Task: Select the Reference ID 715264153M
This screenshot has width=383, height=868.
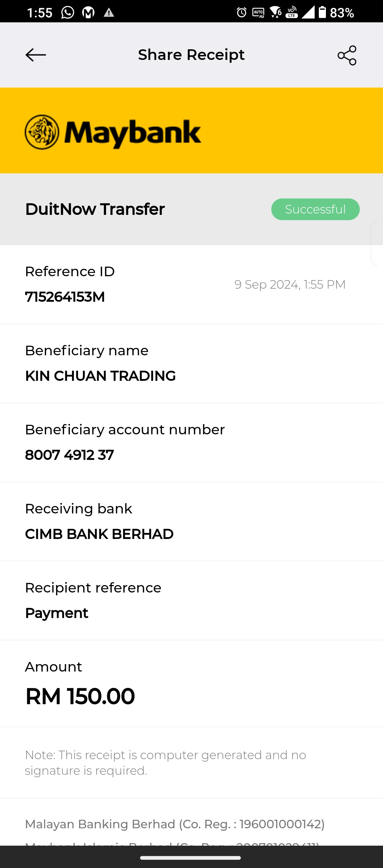Action: coord(65,297)
